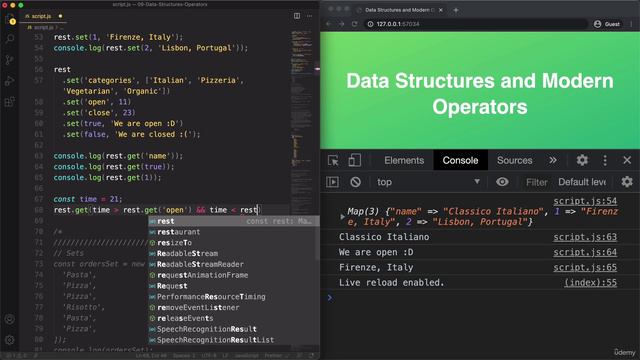Switch to the Sources tab in DevTools
Viewport: 640px width, 360px height.
515,160
